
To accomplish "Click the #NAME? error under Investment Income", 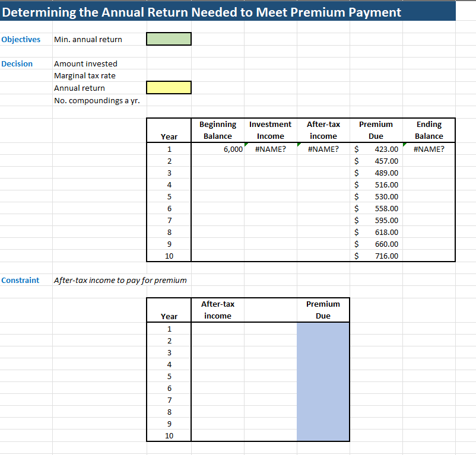I will click(270, 149).
